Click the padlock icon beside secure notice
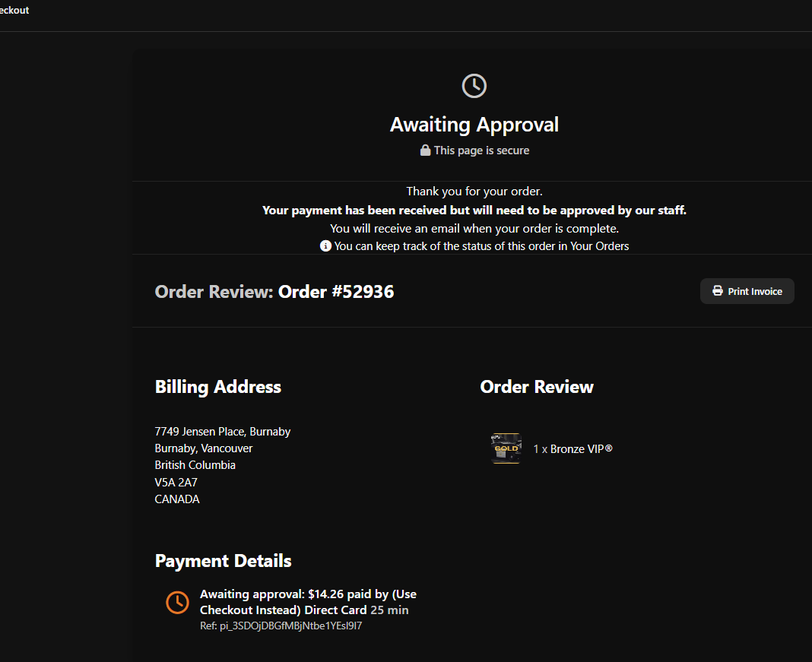The height and width of the screenshot is (662, 812). tap(426, 150)
